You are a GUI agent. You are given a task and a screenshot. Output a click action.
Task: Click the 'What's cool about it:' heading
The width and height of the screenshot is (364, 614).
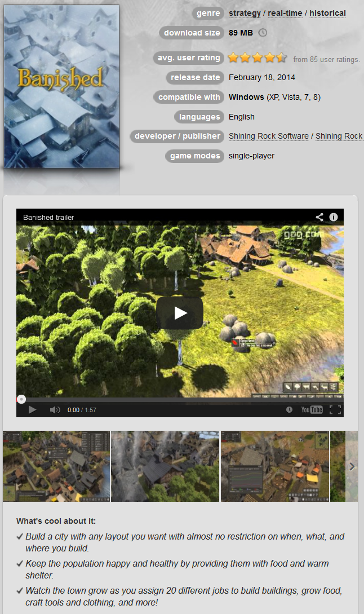(x=56, y=521)
